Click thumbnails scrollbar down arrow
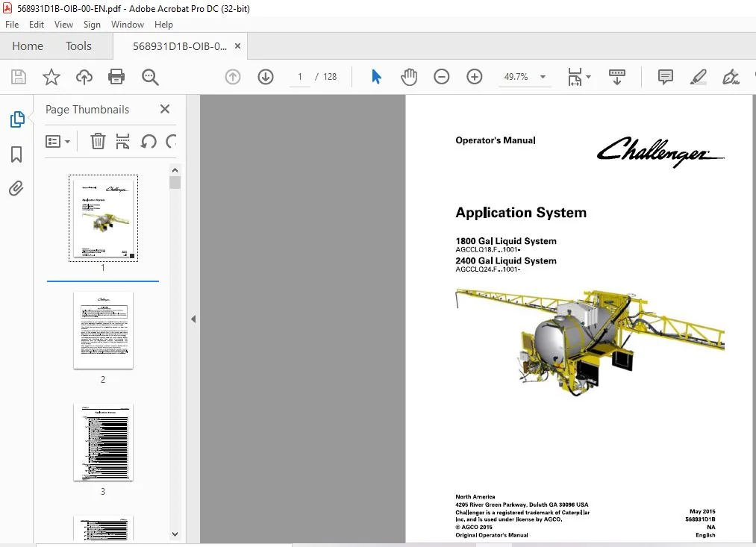756x547 pixels. (175, 534)
